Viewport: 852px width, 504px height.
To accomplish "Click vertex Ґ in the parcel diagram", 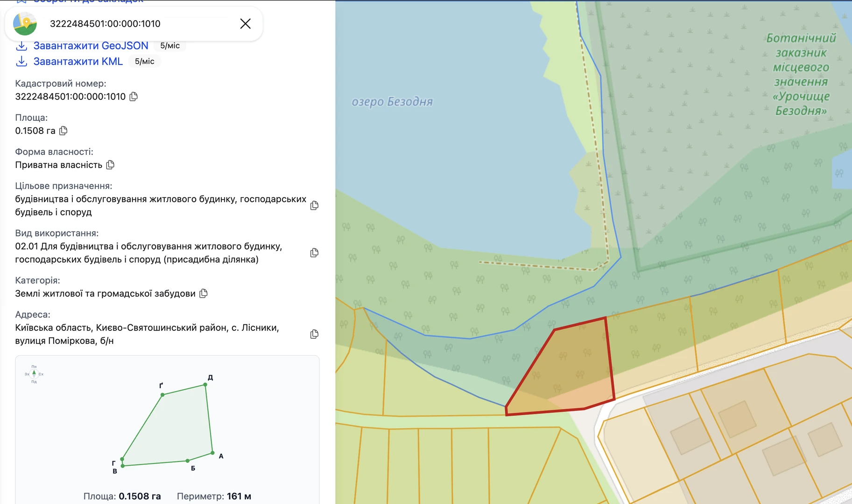I will coord(162,395).
